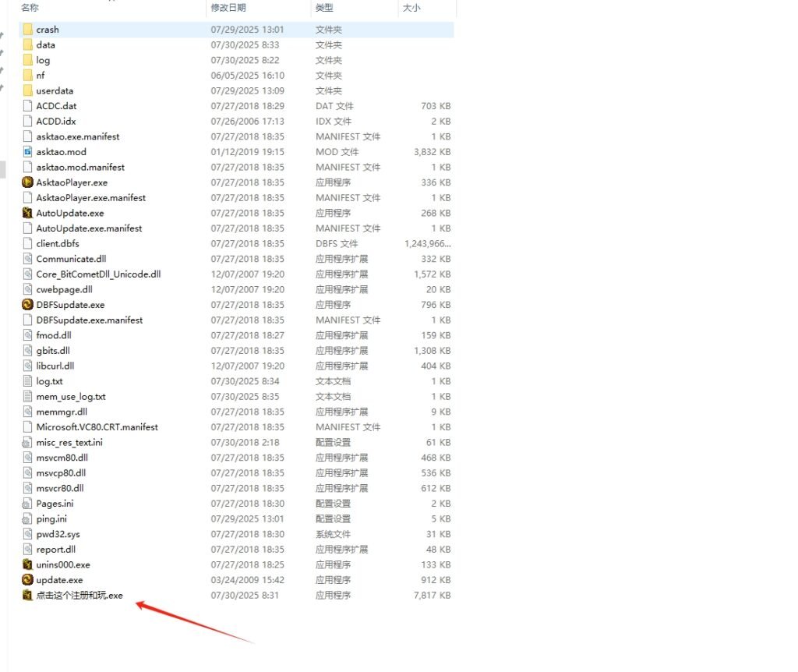Select file name asktao.mod.manifest

pyautogui.click(x=80, y=167)
